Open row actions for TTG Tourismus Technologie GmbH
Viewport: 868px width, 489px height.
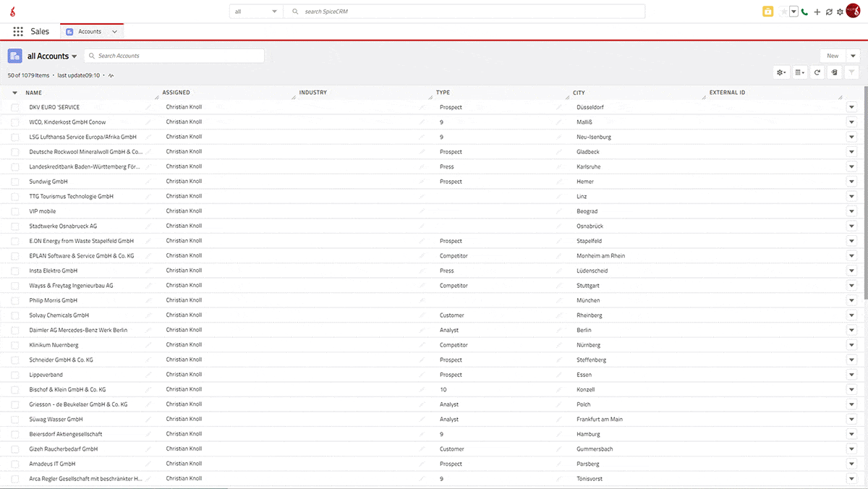click(x=851, y=197)
